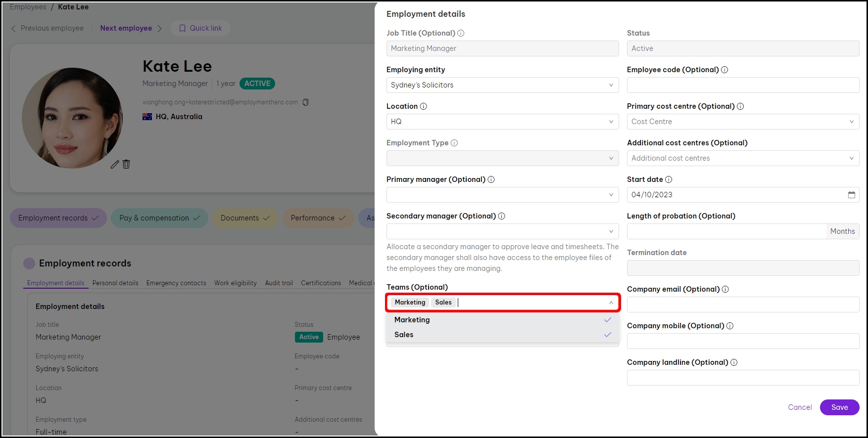
Task: Open the Secondary manager dropdown
Action: [x=502, y=231]
